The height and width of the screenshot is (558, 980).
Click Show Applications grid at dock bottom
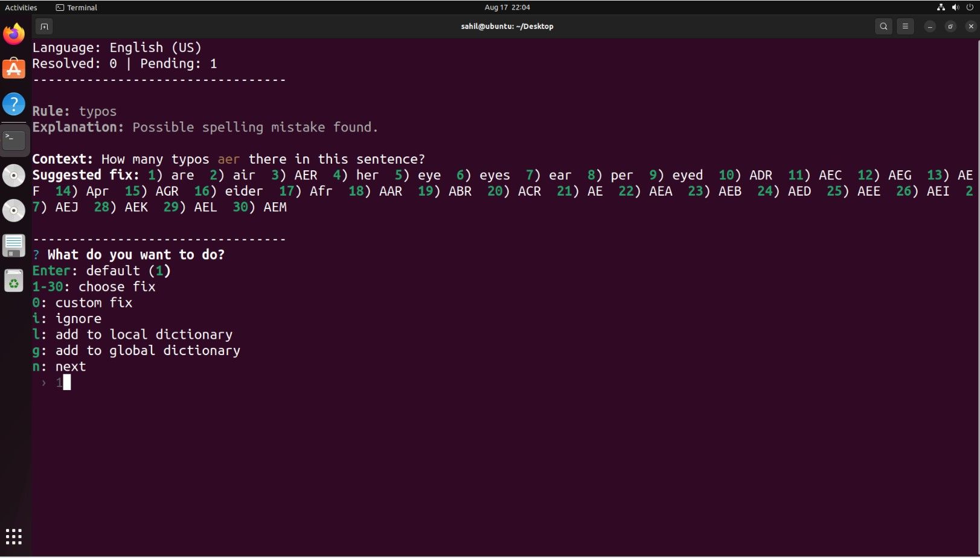pos(13,536)
